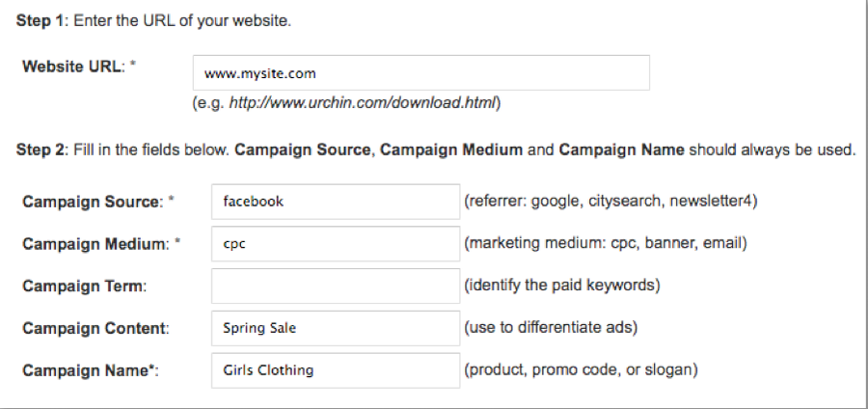This screenshot has width=868, height=409.
Task: Select the empty Campaign Term field
Action: [335, 286]
